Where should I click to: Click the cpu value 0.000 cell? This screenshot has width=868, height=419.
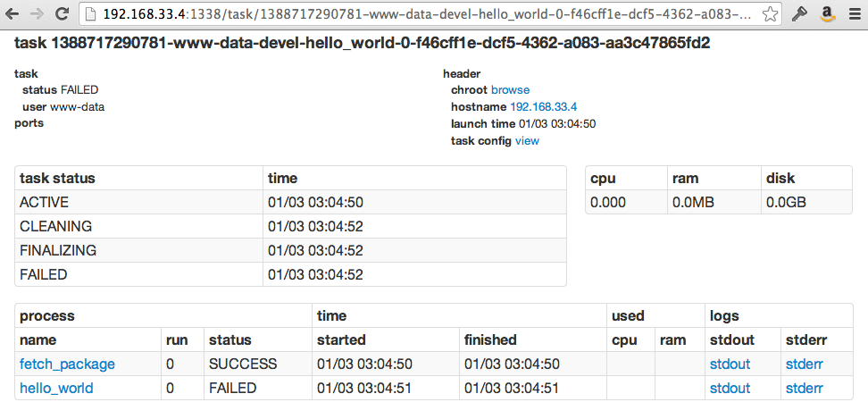pyautogui.click(x=609, y=203)
